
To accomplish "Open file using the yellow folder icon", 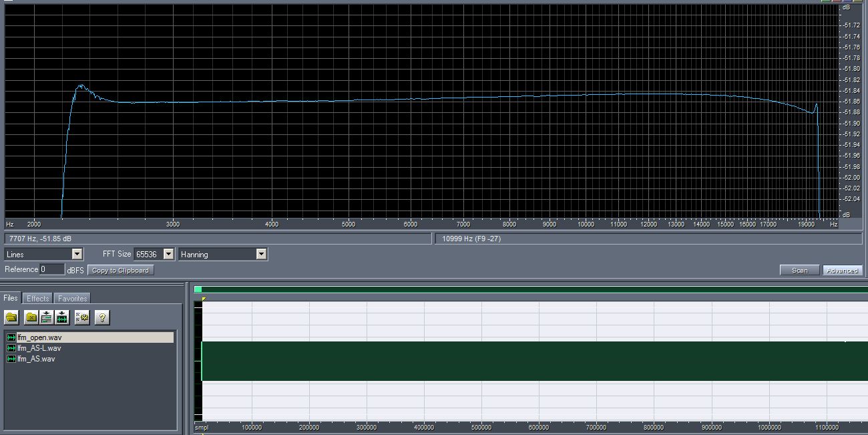I will point(11,317).
